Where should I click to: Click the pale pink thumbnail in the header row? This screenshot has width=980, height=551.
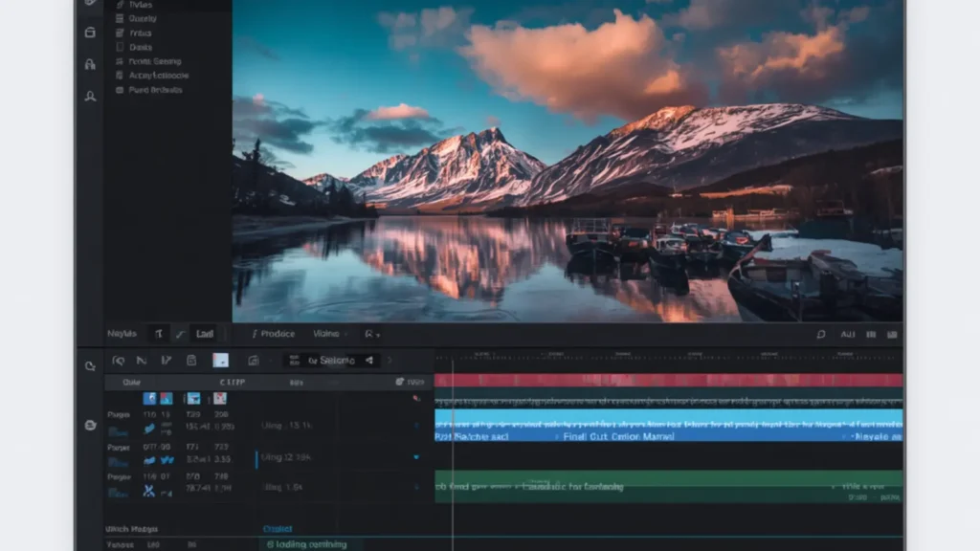pos(220,399)
